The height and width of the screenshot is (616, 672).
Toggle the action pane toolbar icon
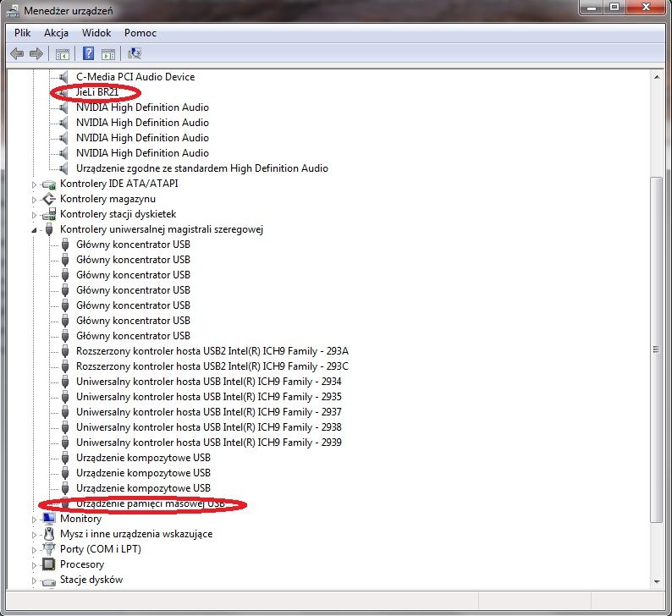108,54
